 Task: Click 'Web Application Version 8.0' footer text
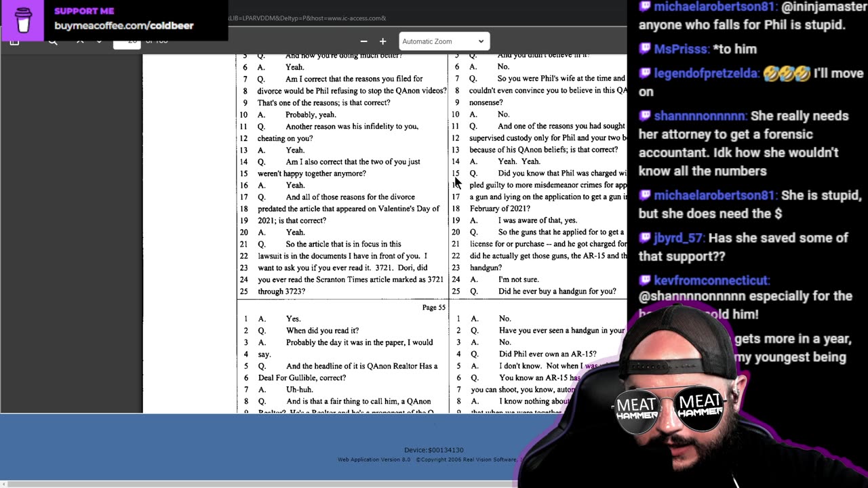pyautogui.click(x=374, y=460)
